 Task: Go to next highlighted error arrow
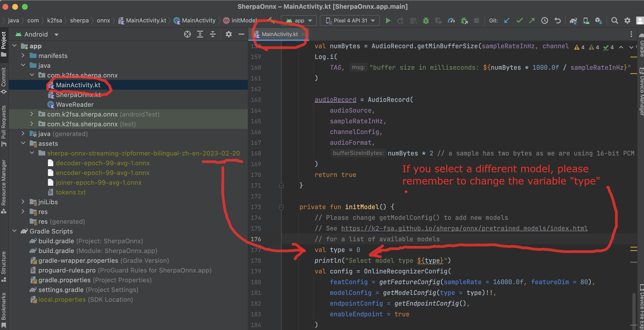click(x=631, y=47)
